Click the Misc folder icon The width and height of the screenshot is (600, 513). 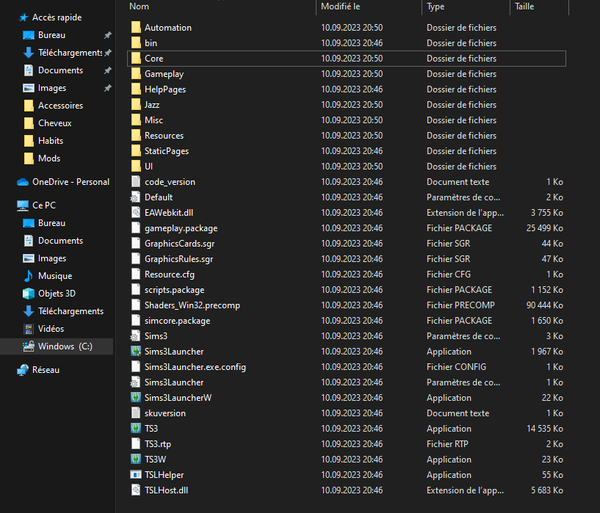tap(136, 120)
